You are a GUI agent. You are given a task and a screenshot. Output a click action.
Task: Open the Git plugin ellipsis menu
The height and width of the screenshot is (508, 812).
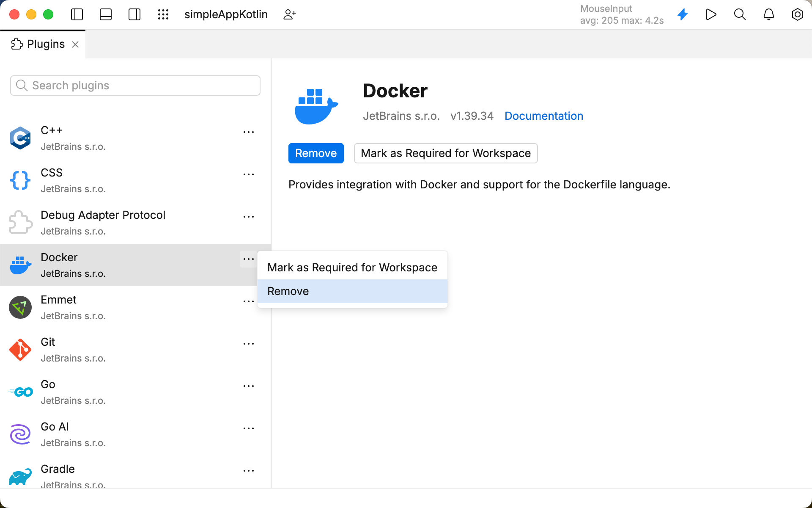click(249, 344)
